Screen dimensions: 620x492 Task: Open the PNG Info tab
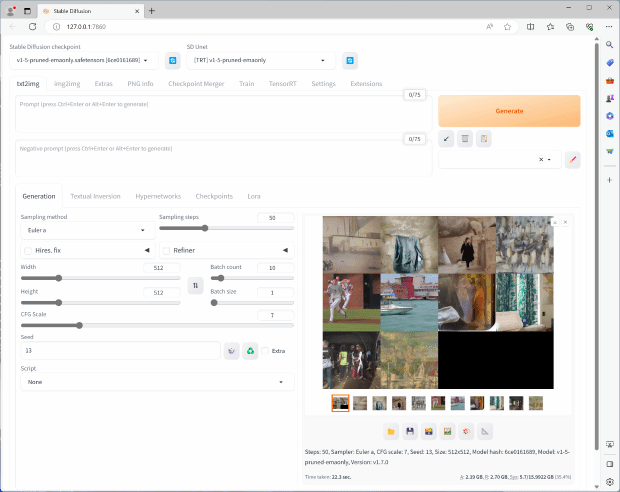click(140, 84)
